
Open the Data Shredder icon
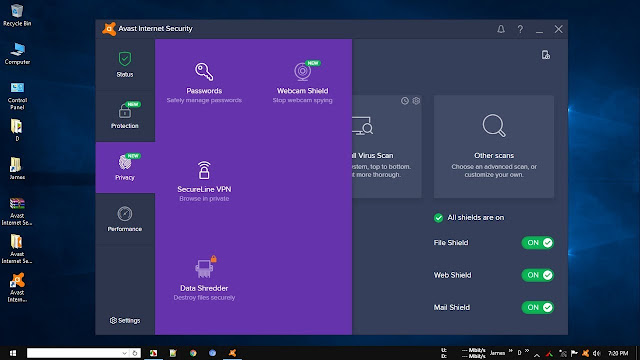pos(204,269)
